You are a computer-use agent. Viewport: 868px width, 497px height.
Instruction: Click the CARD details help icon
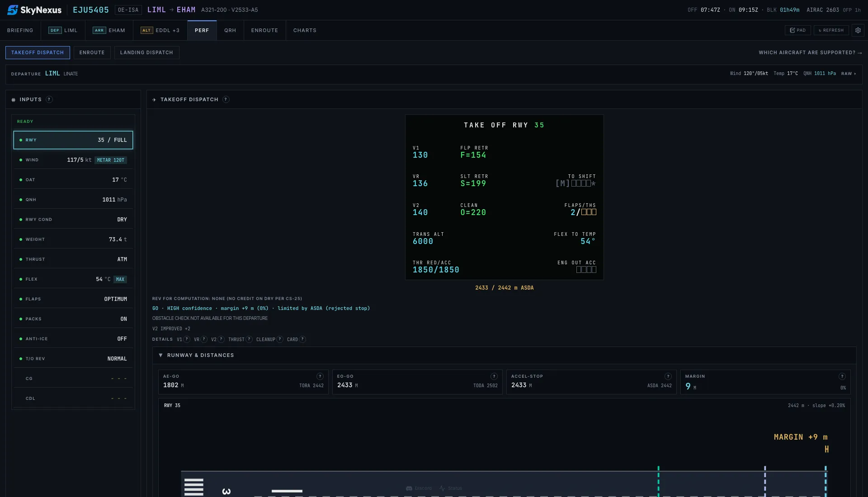tap(302, 339)
